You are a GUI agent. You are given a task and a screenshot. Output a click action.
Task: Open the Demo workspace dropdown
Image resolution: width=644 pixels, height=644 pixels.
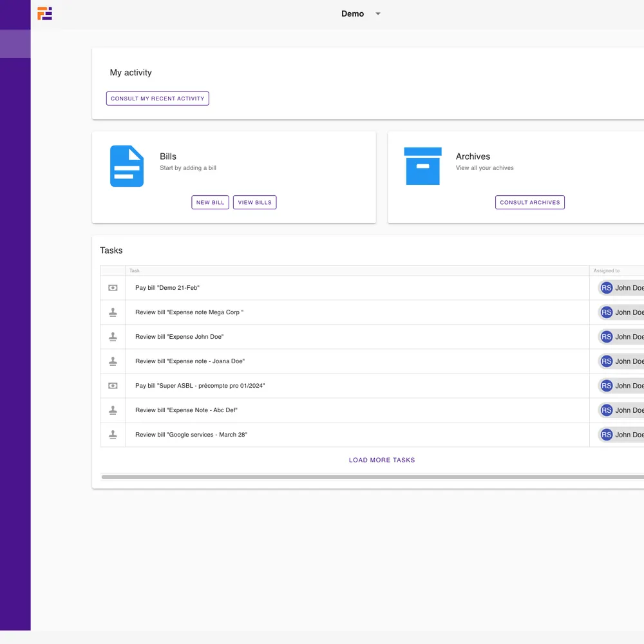pyautogui.click(x=362, y=14)
